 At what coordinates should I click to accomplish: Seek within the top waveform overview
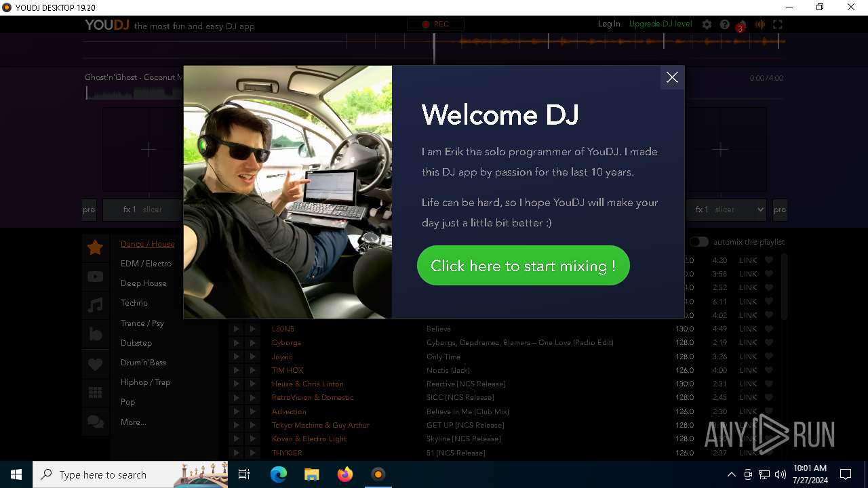(434, 42)
